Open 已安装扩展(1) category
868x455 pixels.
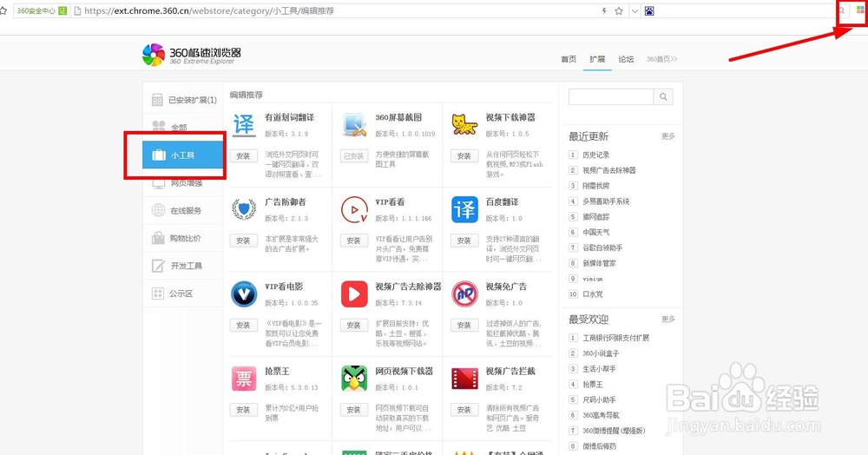coord(184,100)
